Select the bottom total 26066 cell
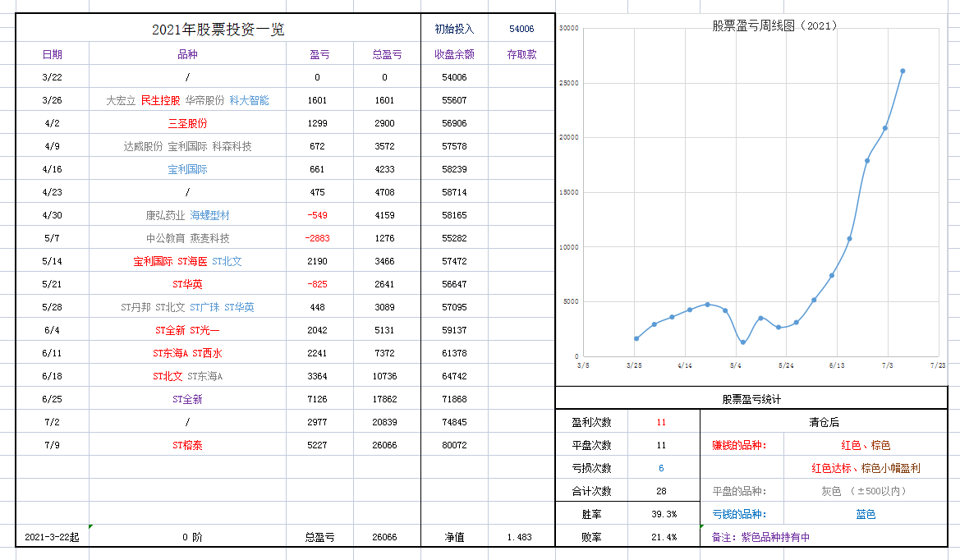The image size is (960, 560). pos(384,537)
